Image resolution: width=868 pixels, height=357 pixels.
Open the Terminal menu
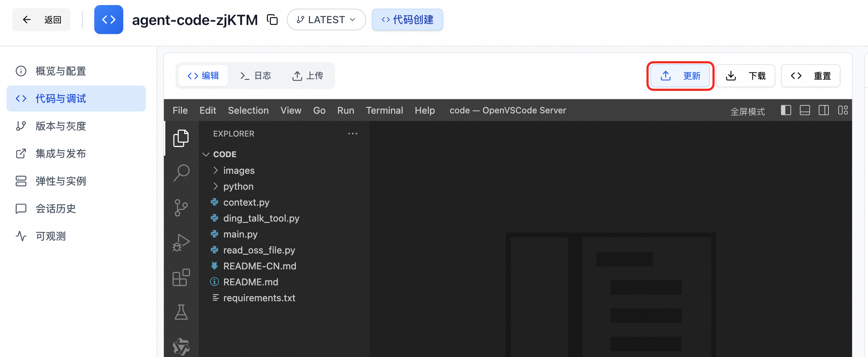(385, 110)
